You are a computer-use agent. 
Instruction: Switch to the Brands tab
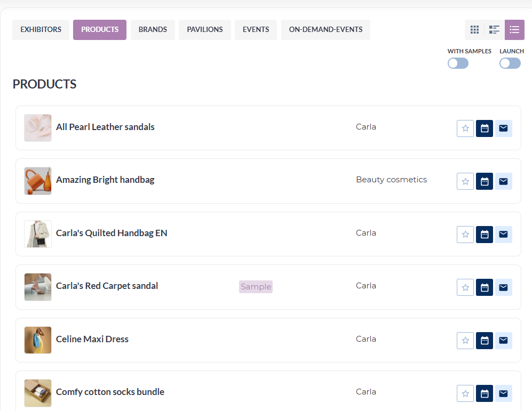pos(153,30)
